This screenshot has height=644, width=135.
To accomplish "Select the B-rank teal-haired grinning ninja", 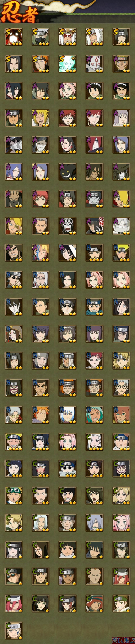I will pyautogui.click(x=94, y=414).
